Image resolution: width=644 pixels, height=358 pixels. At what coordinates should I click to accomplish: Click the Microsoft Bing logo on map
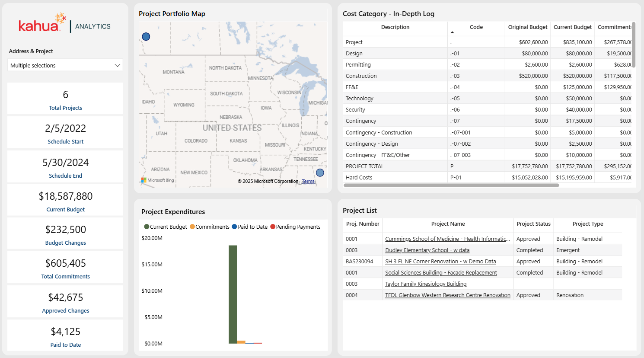[158, 180]
